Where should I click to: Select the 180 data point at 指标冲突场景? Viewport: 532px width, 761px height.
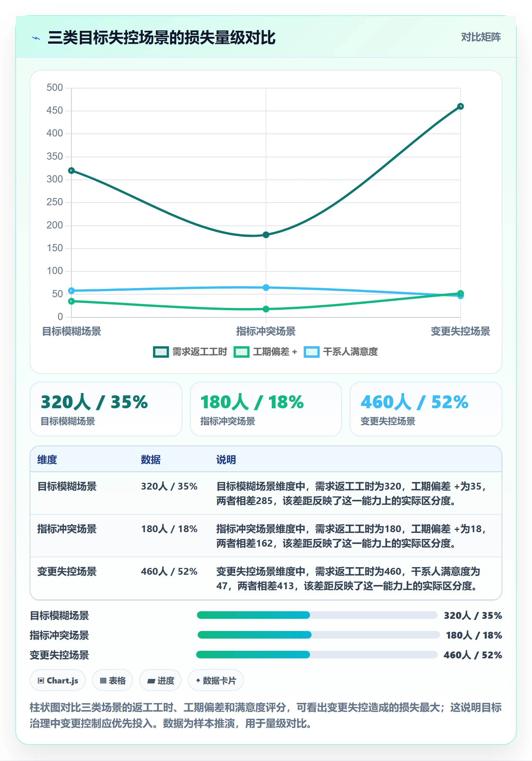pyautogui.click(x=266, y=235)
